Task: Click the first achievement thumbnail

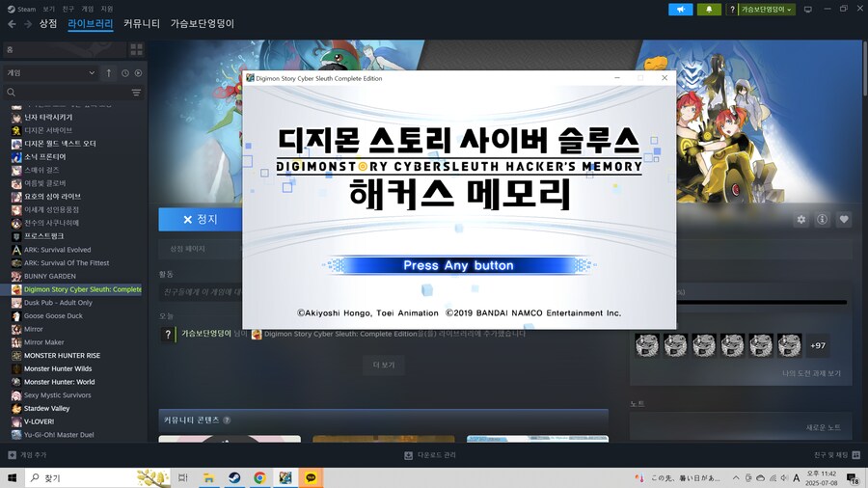Action: pos(647,346)
